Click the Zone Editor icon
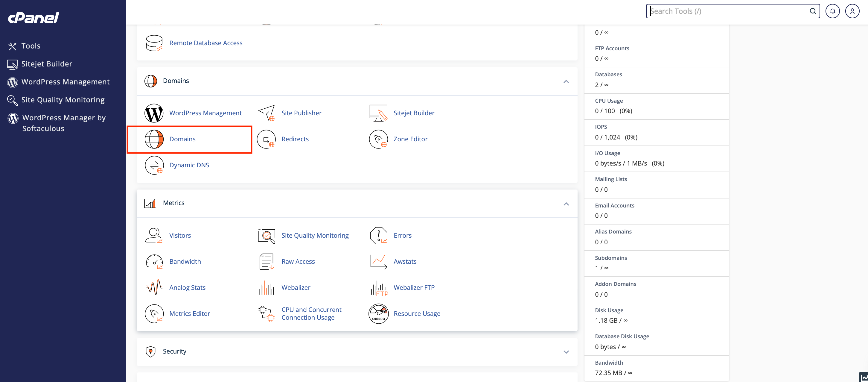 [x=378, y=139]
